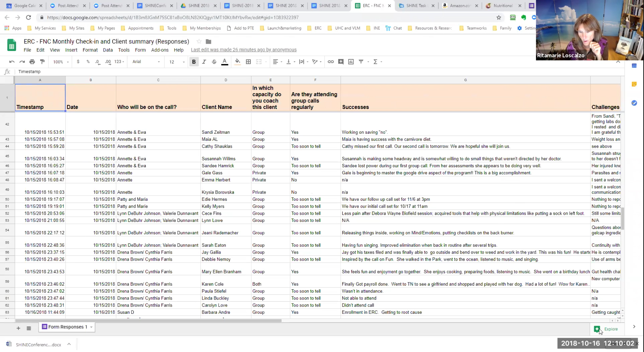Click the Explore button
644x352 pixels.
point(606,329)
